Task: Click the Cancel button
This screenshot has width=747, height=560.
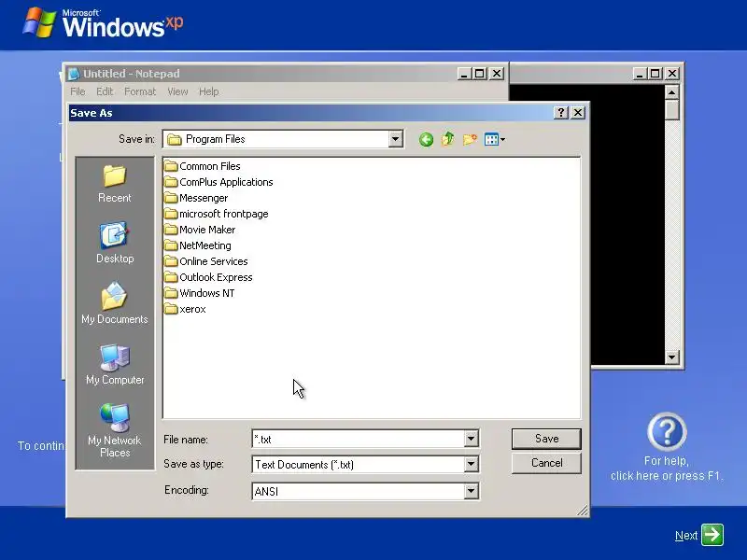Action: 546,463
